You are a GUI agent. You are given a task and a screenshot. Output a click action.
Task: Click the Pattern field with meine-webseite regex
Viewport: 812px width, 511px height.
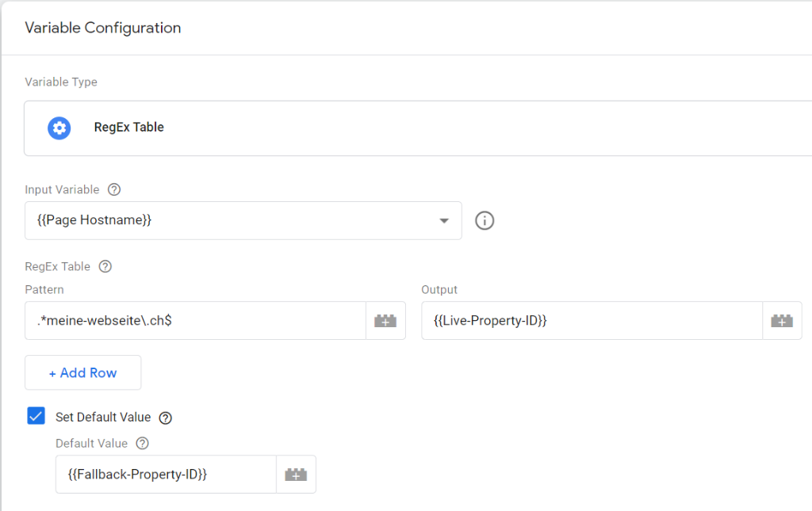point(195,321)
